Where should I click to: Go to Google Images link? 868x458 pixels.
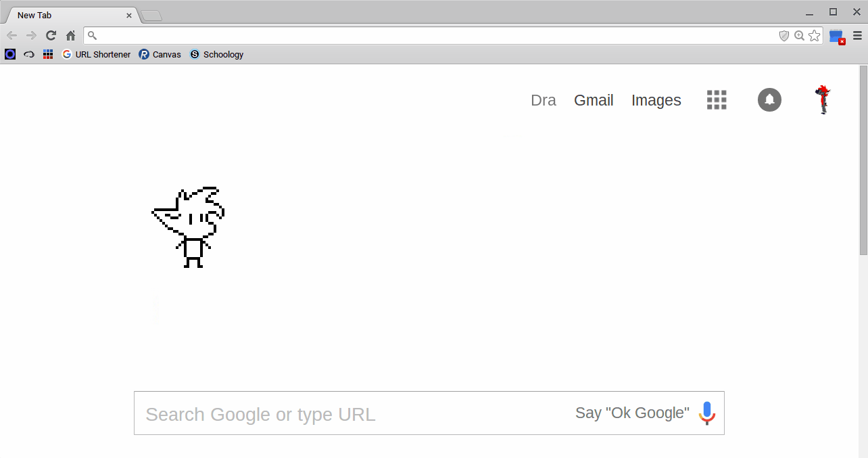[656, 100]
